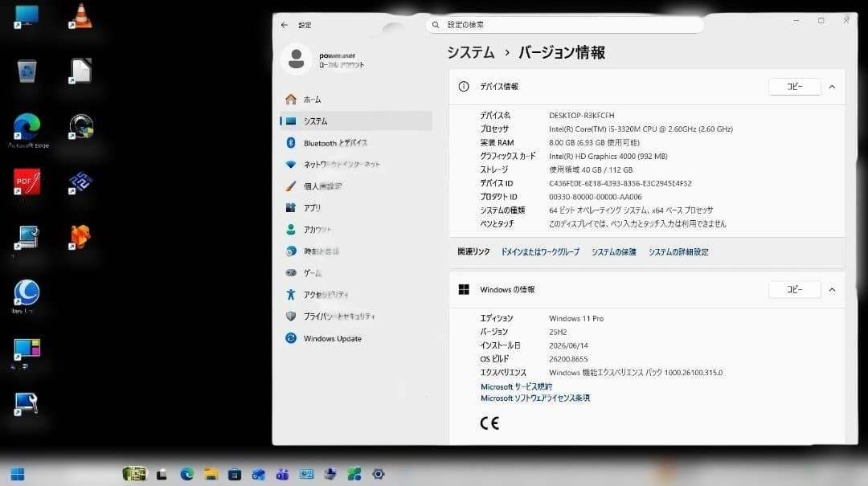Screen dimensions: 868x486
Task: Launch the orange squirrel application shortcut
Action: point(81,237)
